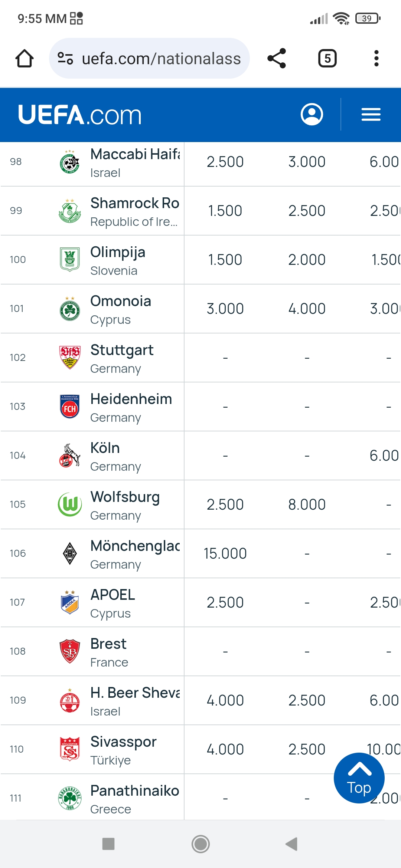Expand the UEFA hamburger navigation menu

(371, 114)
